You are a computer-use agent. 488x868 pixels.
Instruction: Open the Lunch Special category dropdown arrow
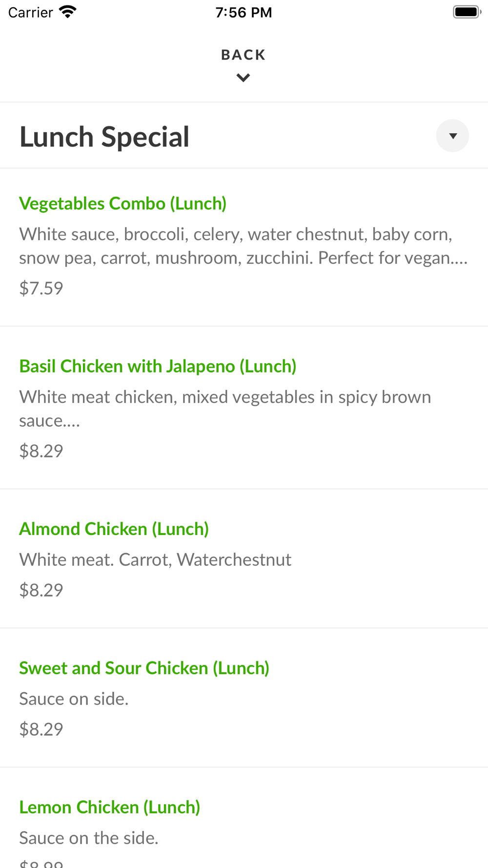tap(452, 136)
